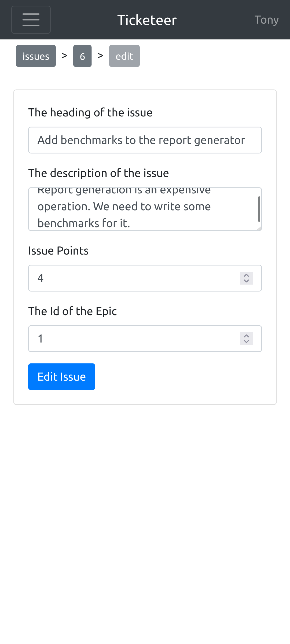Navigate to the issues breadcrumb
Screen dimensions: 290x644
(36, 56)
